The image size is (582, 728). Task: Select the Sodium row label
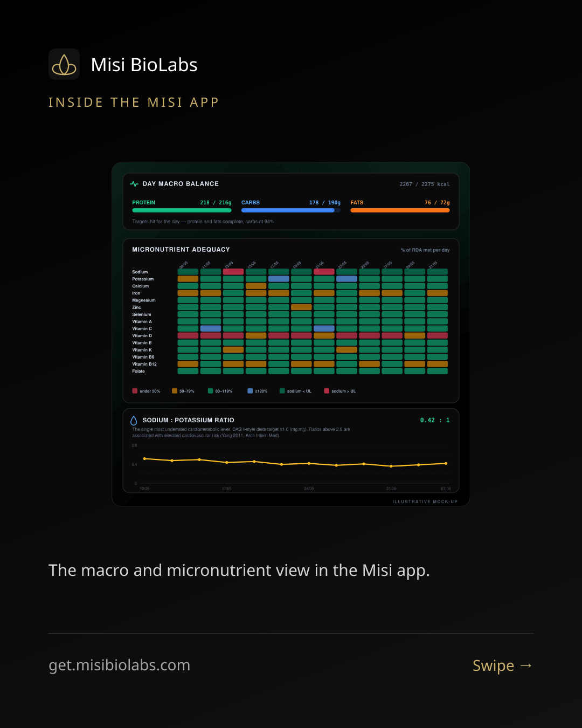140,272
